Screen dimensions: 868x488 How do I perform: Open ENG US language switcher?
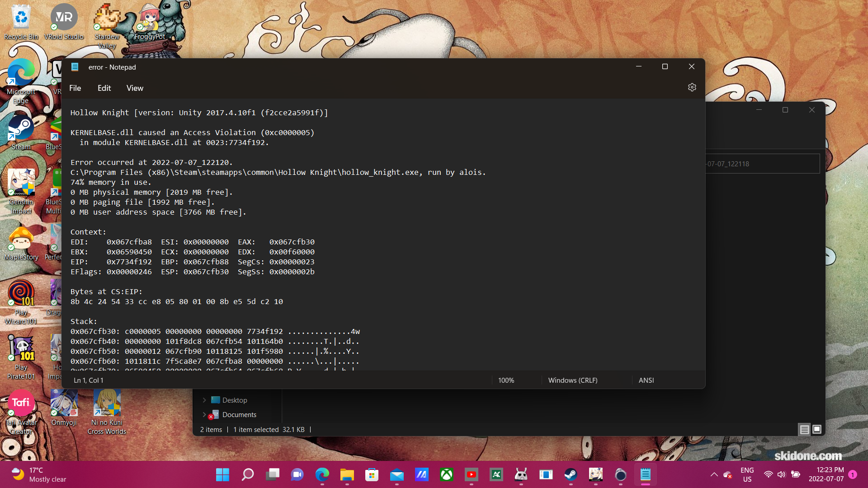coord(747,474)
